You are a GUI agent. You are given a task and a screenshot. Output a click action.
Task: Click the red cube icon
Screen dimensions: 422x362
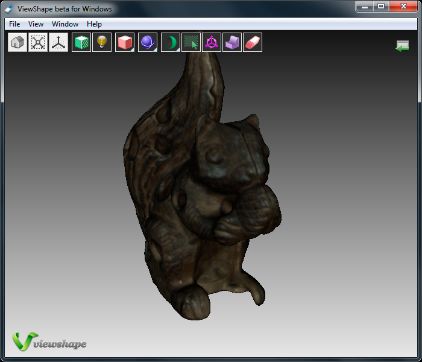point(125,42)
